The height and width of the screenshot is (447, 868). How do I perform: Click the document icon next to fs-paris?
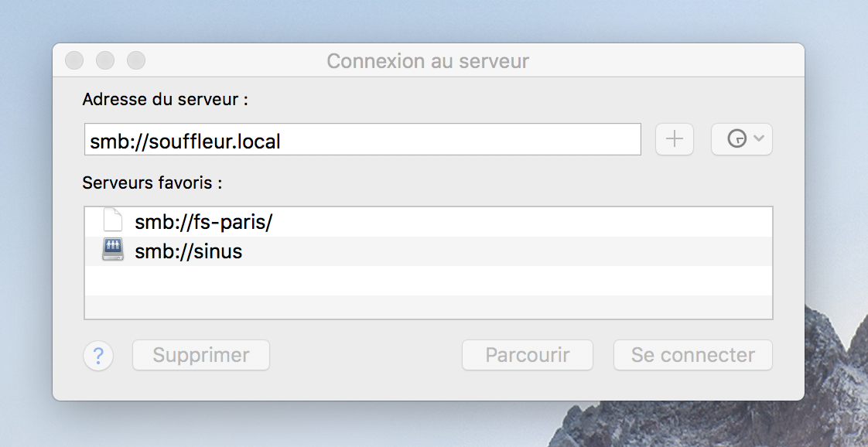[113, 220]
